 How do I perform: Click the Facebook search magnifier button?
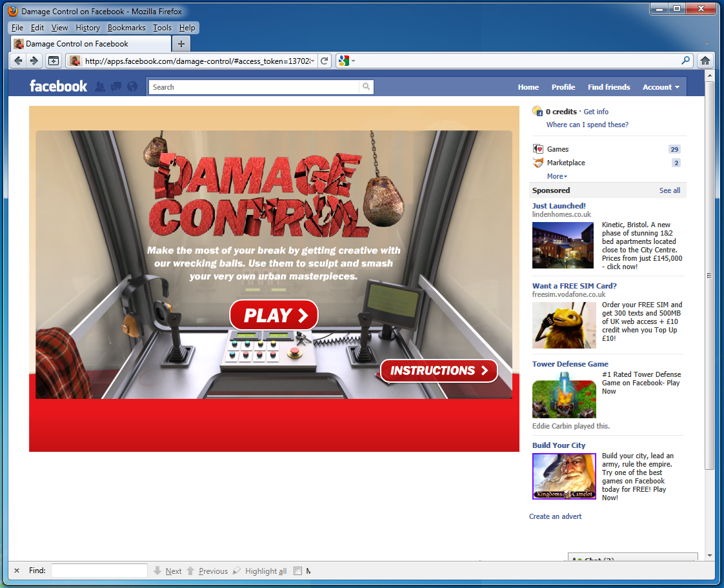366,86
